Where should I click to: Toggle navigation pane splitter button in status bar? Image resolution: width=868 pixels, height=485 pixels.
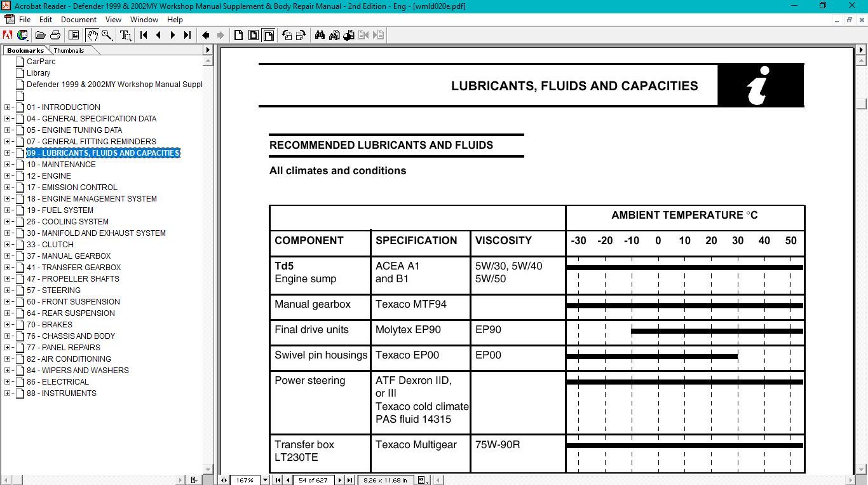224,480
